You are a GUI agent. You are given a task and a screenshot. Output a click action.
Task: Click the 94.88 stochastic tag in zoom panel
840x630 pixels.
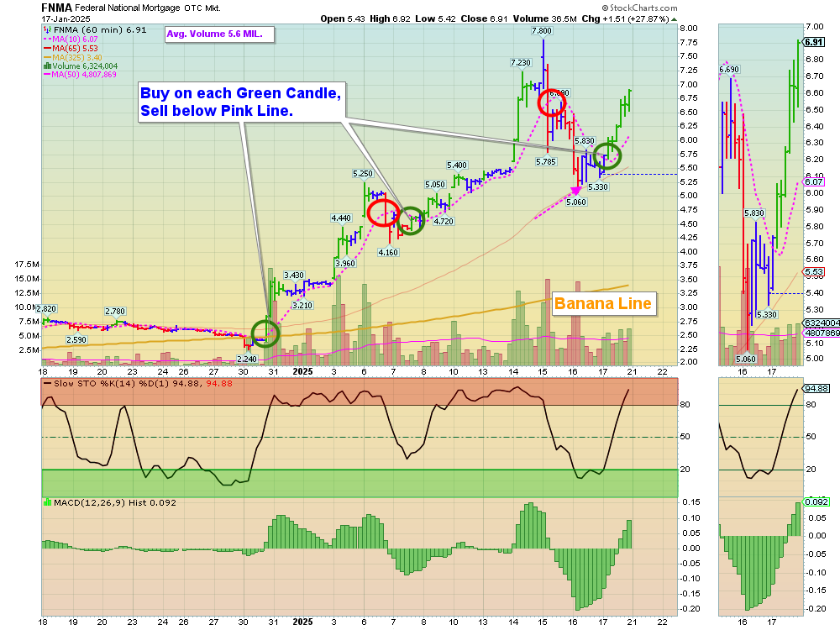pyautogui.click(x=816, y=389)
